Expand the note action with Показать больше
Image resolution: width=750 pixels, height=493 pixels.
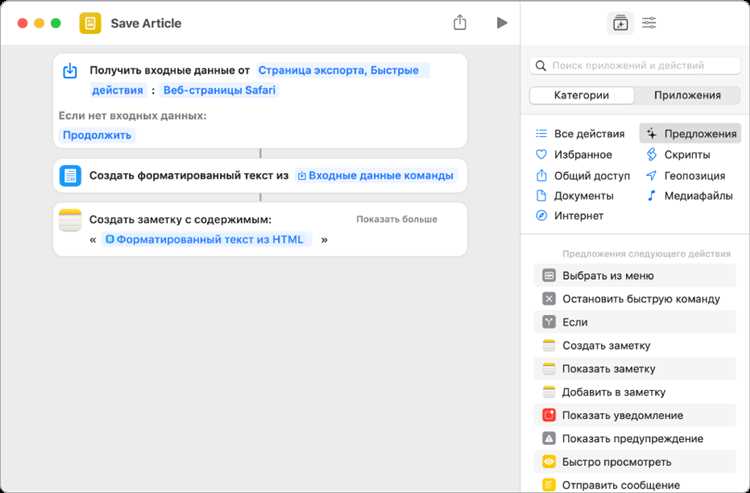397,219
